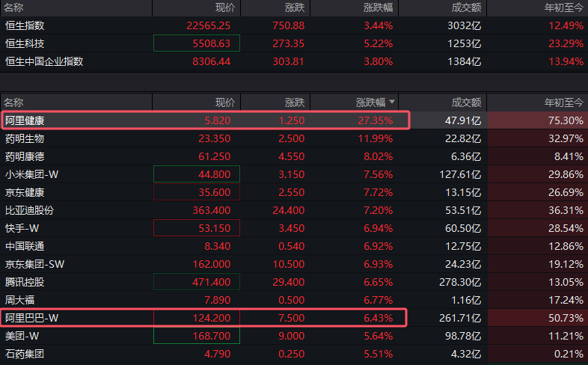Select the 恒生科技 row name

(x=25, y=43)
